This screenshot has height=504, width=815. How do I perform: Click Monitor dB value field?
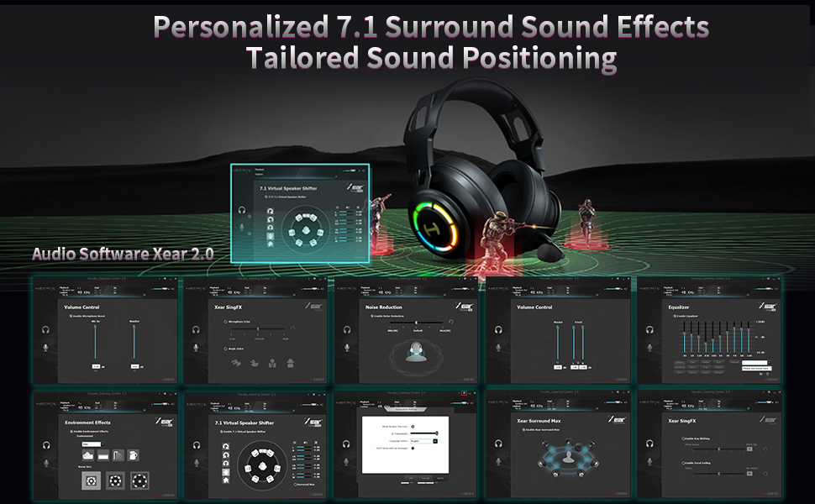tap(134, 366)
